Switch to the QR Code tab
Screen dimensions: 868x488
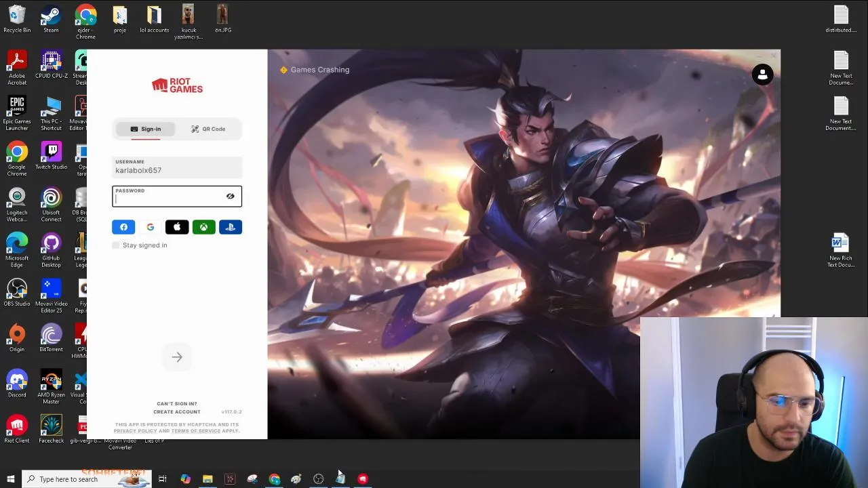(x=208, y=129)
